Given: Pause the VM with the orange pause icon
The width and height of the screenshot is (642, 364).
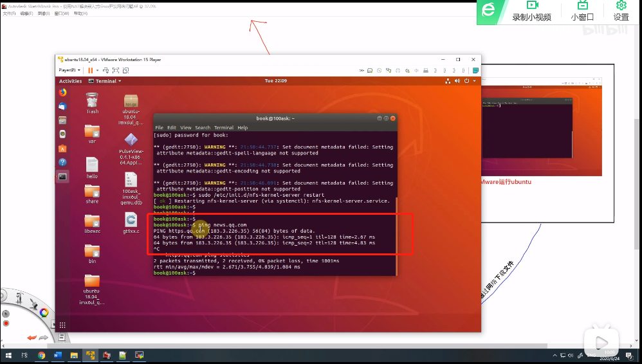Looking at the screenshot, I should (x=90, y=71).
